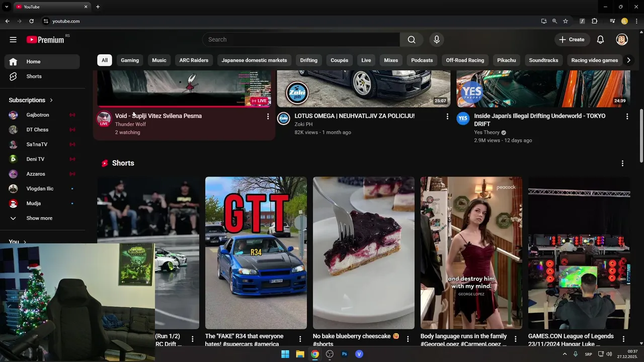Open options for GAMES.CON short
Image resolution: width=644 pixels, height=362 pixels.
(623, 339)
